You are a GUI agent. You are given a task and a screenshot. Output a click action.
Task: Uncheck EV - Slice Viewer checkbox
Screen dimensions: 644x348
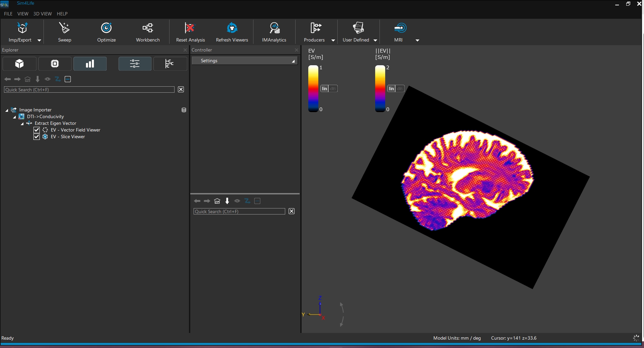tap(37, 137)
